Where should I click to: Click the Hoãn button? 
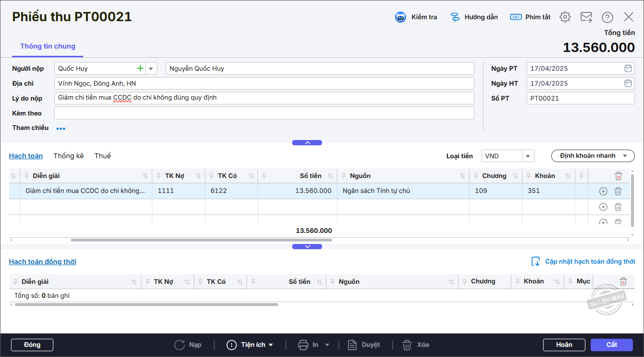(x=564, y=345)
